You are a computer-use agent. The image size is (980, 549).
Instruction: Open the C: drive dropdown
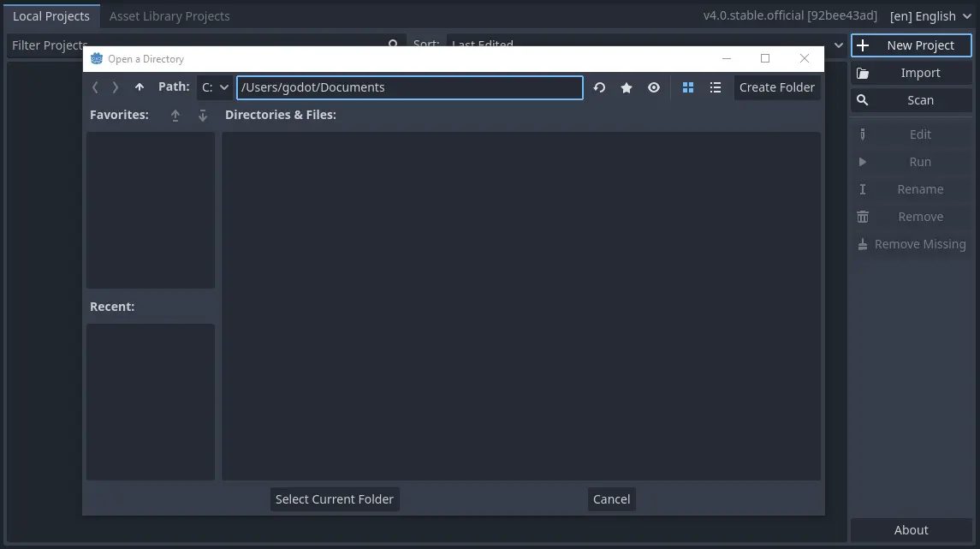pyautogui.click(x=215, y=87)
